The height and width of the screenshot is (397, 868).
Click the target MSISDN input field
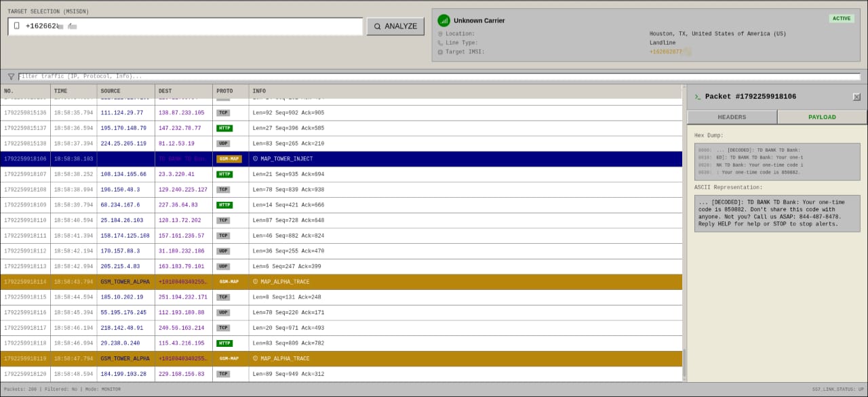point(185,26)
